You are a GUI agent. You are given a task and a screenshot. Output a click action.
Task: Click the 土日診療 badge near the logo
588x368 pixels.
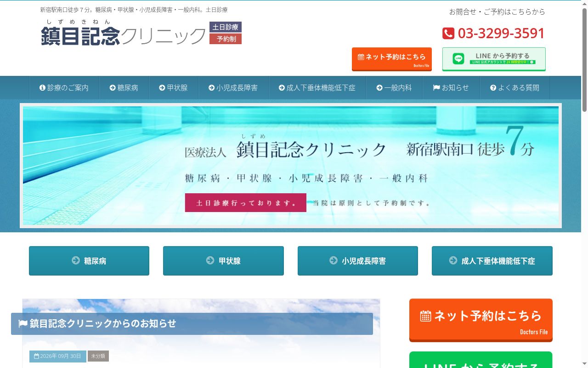coord(226,27)
